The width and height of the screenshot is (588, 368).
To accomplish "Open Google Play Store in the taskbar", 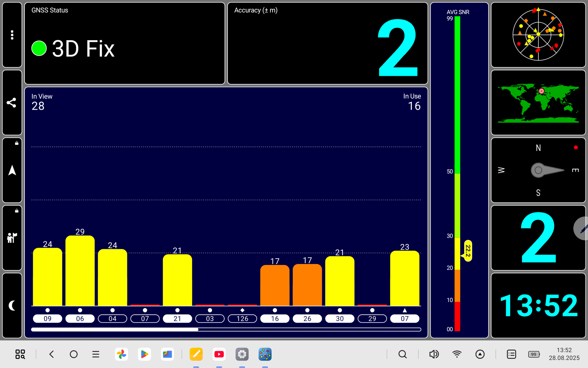I will [144, 354].
